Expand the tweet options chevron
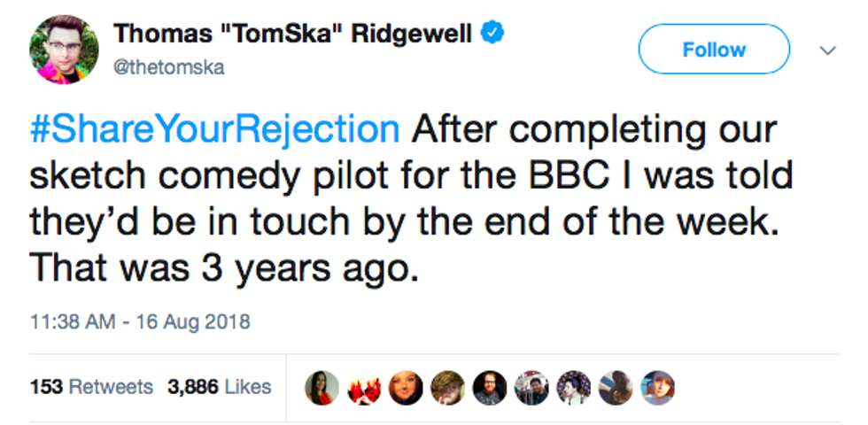This screenshot has width=868, height=425. [827, 51]
